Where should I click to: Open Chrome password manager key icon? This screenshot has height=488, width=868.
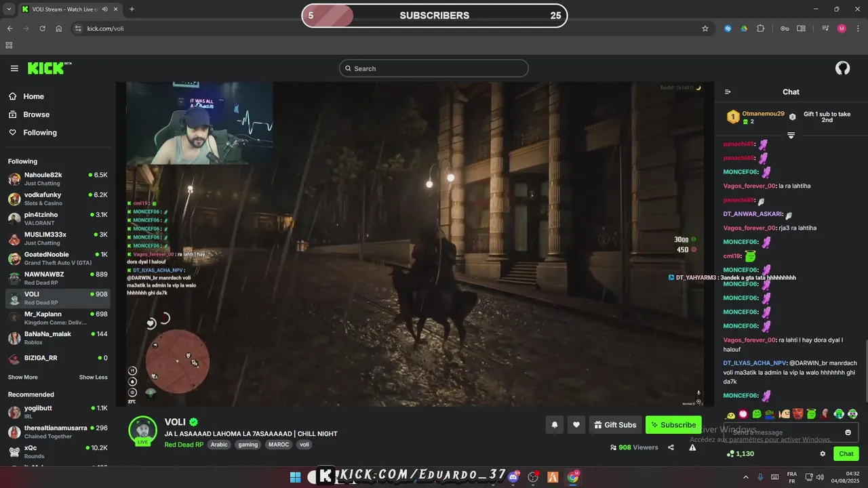pyautogui.click(x=785, y=28)
